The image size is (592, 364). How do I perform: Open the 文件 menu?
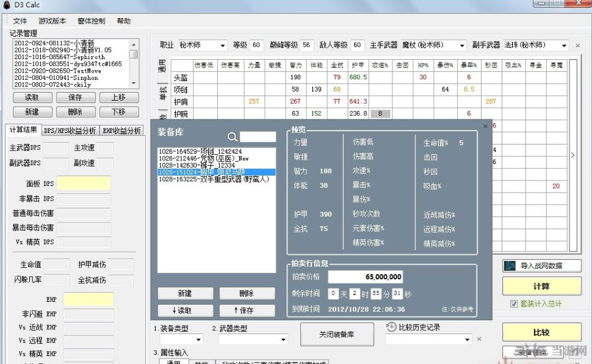pyautogui.click(x=19, y=20)
